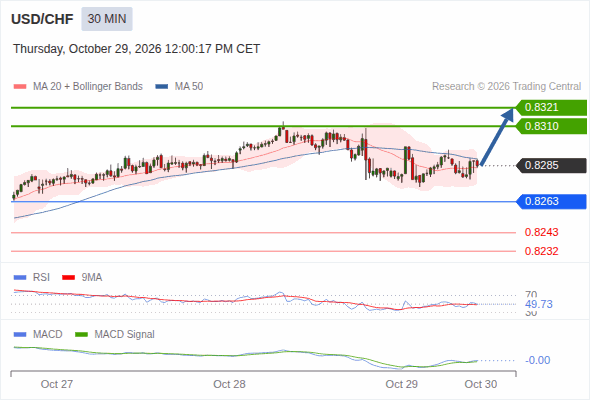Click the RSI legend label
The image size is (590, 400).
(x=41, y=278)
